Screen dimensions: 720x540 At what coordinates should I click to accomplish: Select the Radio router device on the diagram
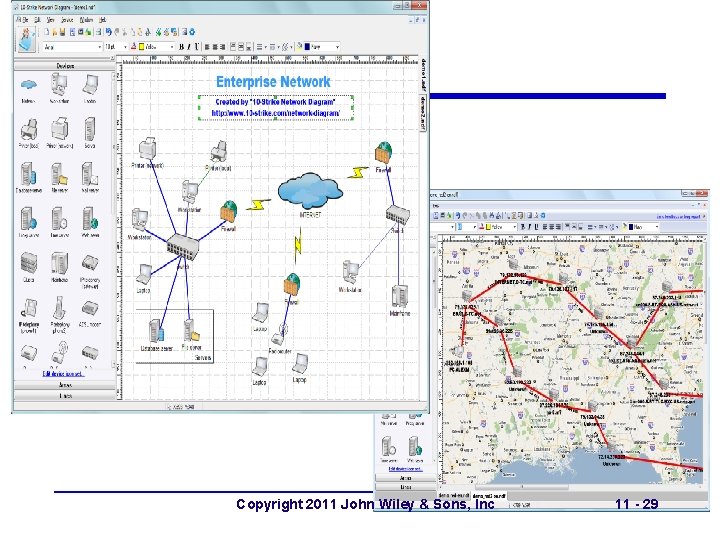tap(279, 335)
